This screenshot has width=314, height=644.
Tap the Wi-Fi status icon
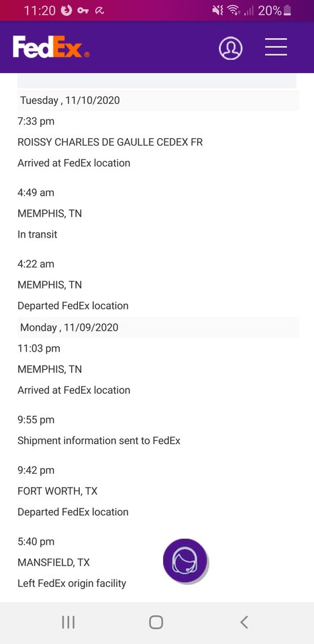coord(233,11)
